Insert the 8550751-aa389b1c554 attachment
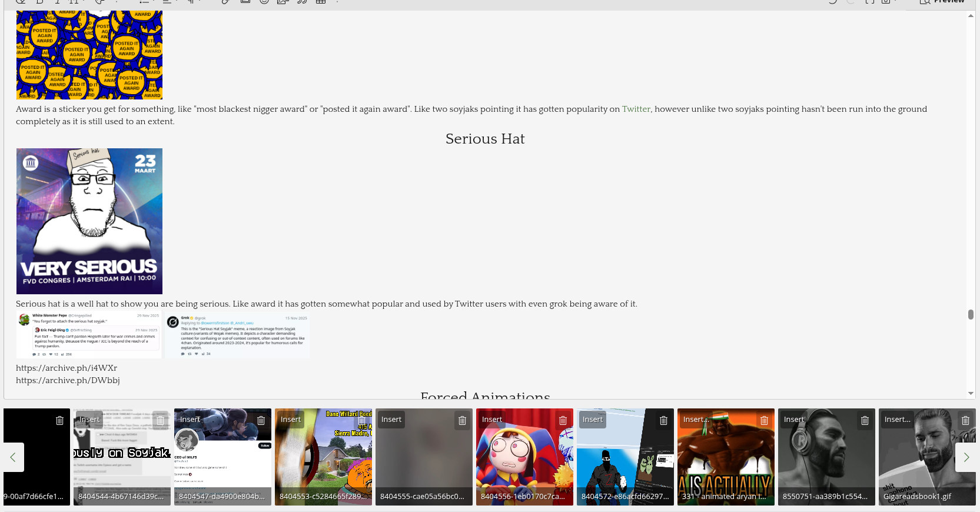This screenshot has width=980, height=512. point(794,420)
